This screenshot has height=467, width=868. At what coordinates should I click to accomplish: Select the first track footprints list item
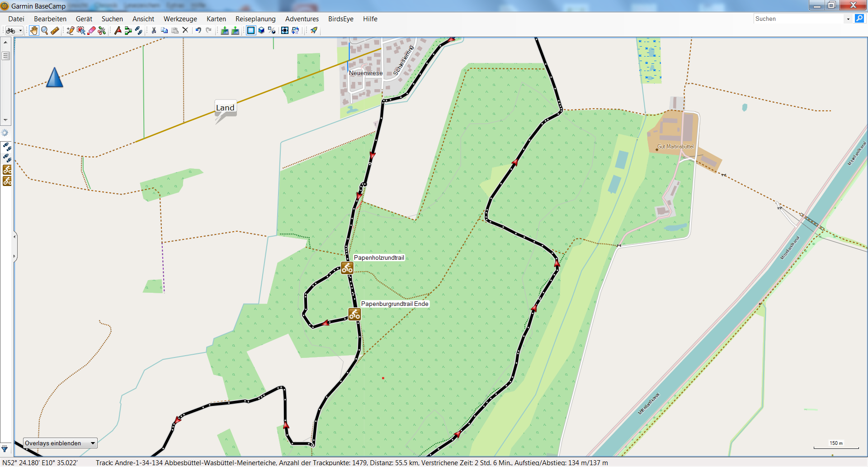pos(7,147)
